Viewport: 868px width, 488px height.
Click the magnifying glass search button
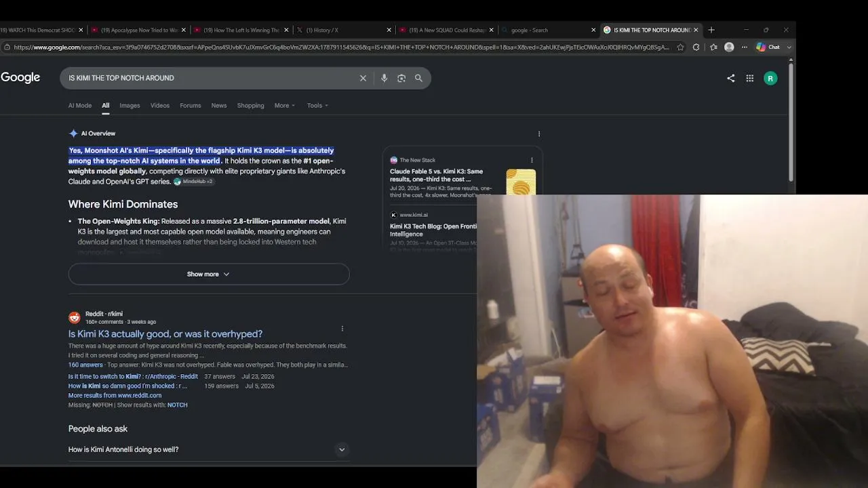point(418,78)
